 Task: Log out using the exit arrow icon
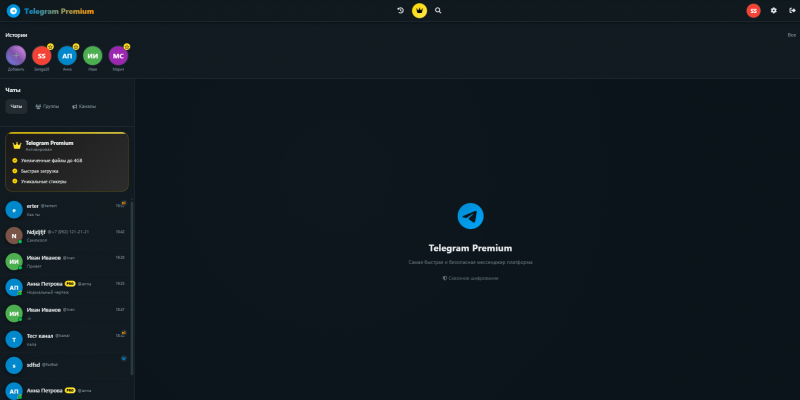click(792, 10)
